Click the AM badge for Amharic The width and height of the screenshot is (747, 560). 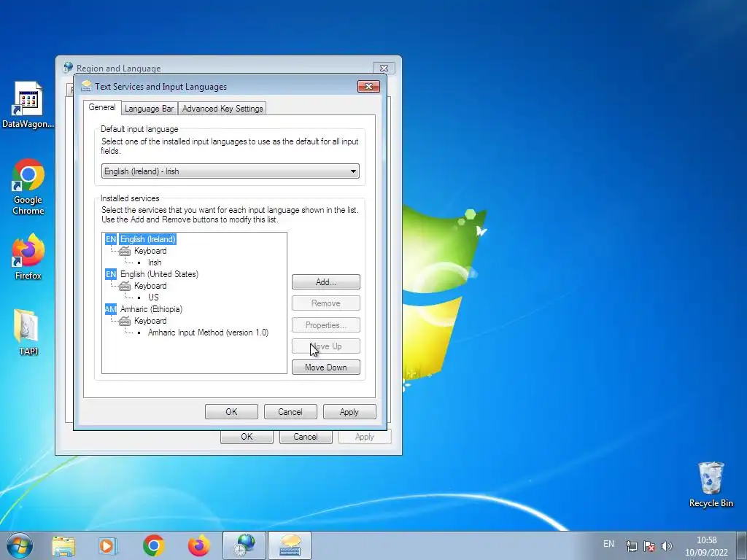pyautogui.click(x=111, y=309)
